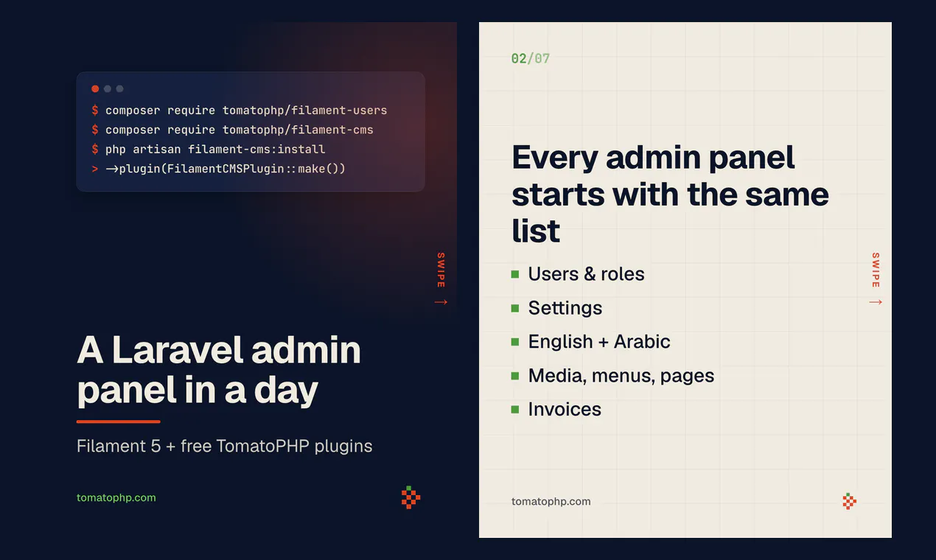Click the 'Media, menus, pages' list item

tap(613, 376)
